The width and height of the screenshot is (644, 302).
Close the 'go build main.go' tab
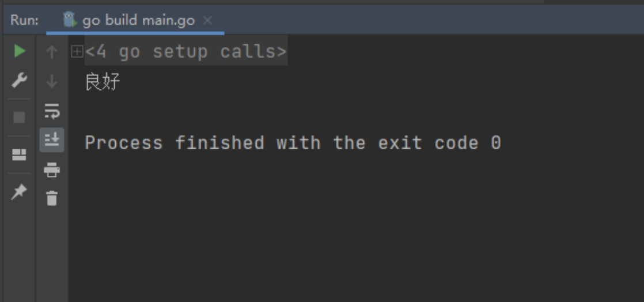click(x=208, y=20)
